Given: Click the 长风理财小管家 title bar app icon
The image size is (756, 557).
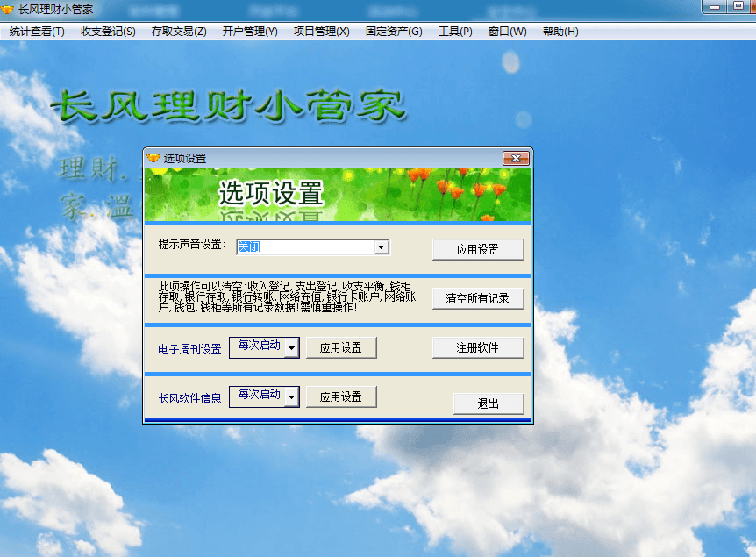Looking at the screenshot, I should [9, 9].
